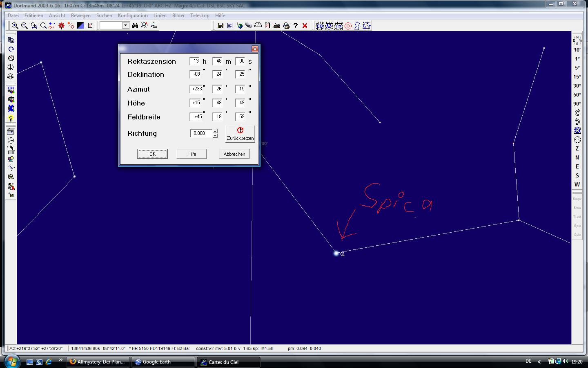Open the toolbar search combo box dropdown

tap(125, 25)
